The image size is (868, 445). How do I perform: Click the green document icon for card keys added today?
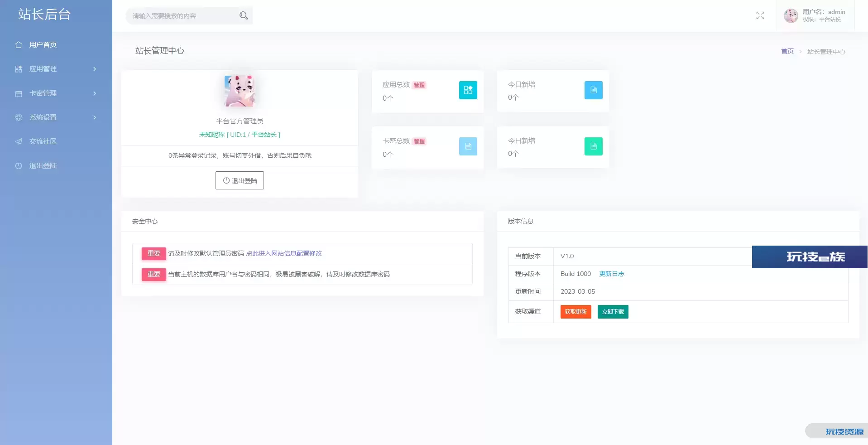click(593, 146)
